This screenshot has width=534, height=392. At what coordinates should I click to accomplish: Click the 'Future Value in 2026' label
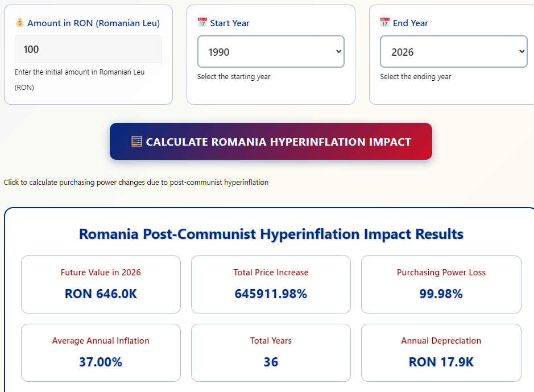tap(101, 273)
